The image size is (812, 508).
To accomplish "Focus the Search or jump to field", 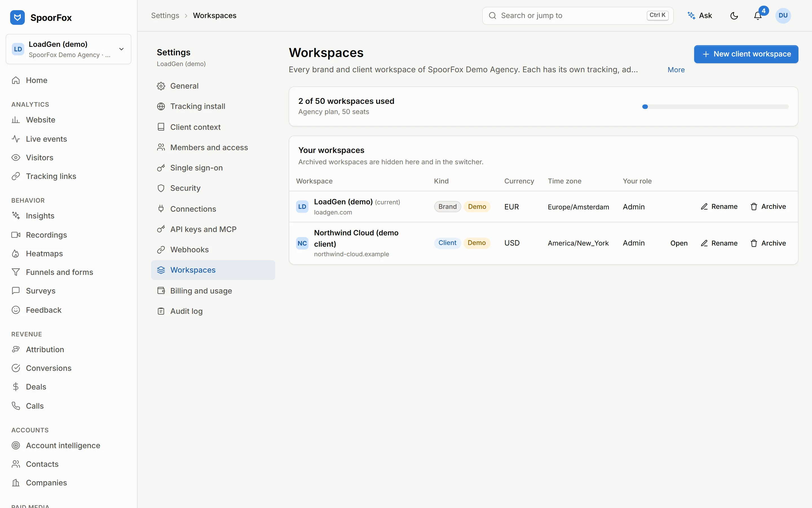I will pyautogui.click(x=577, y=16).
